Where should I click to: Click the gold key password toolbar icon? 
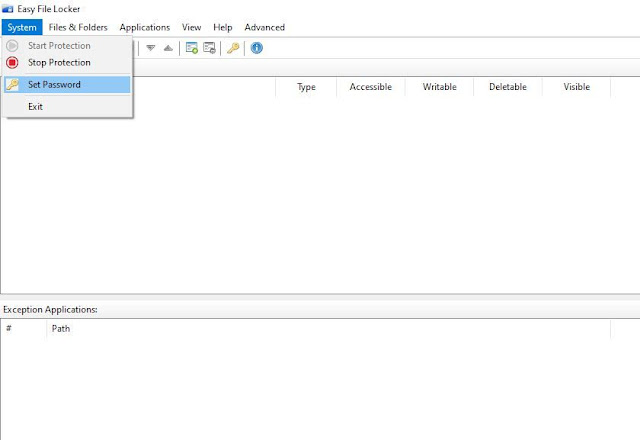(233, 48)
